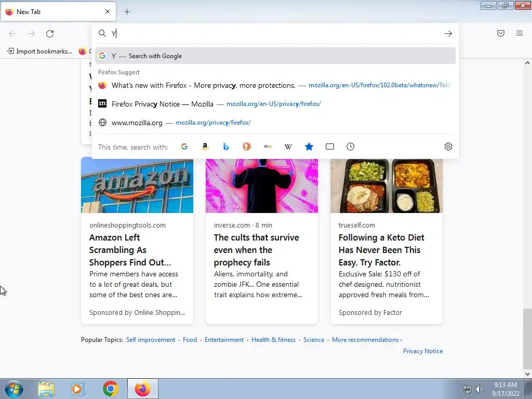Select 'Y — Search with Google' suggestion
The height and width of the screenshot is (399, 532).
coord(275,56)
